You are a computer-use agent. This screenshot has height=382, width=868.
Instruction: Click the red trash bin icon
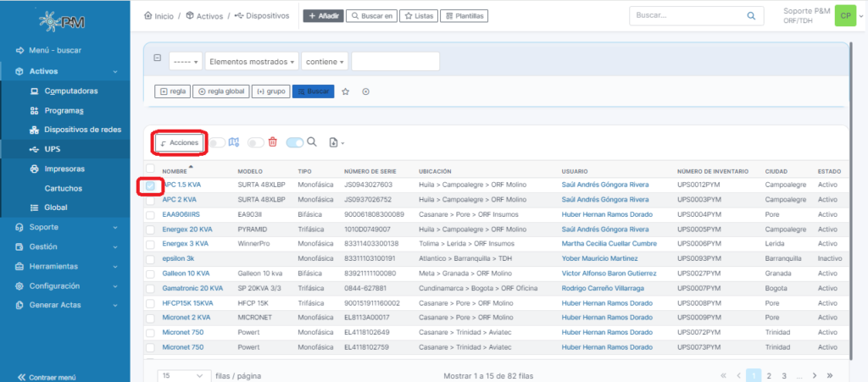pyautogui.click(x=272, y=142)
